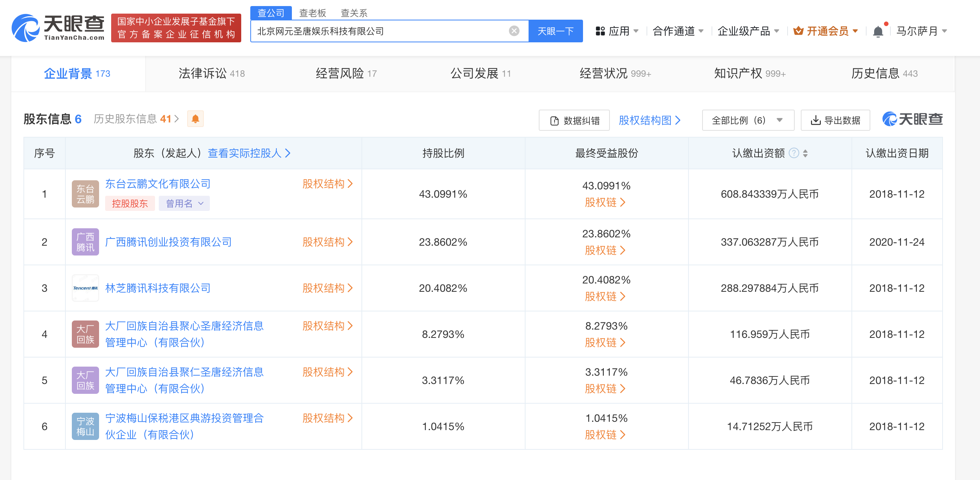
Task: Expand the 曾用名 tag dropdown
Action: (184, 203)
